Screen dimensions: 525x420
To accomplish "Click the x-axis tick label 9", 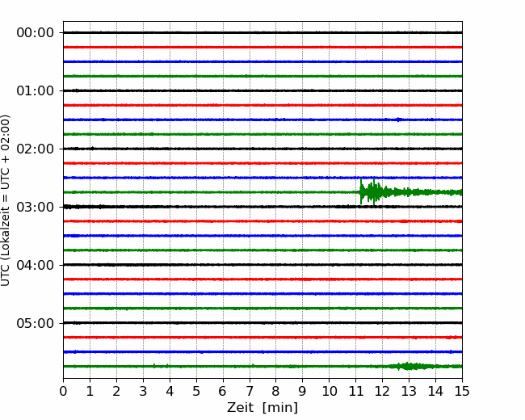I will (303, 391).
